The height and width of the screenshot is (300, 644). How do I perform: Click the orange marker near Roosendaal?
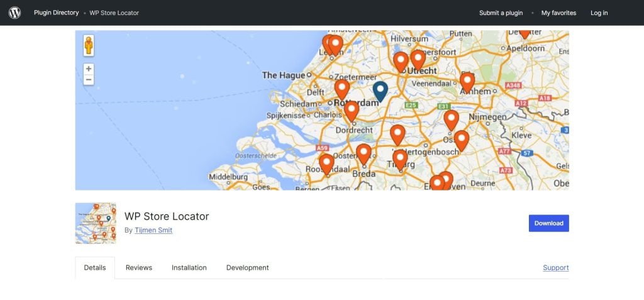326,163
